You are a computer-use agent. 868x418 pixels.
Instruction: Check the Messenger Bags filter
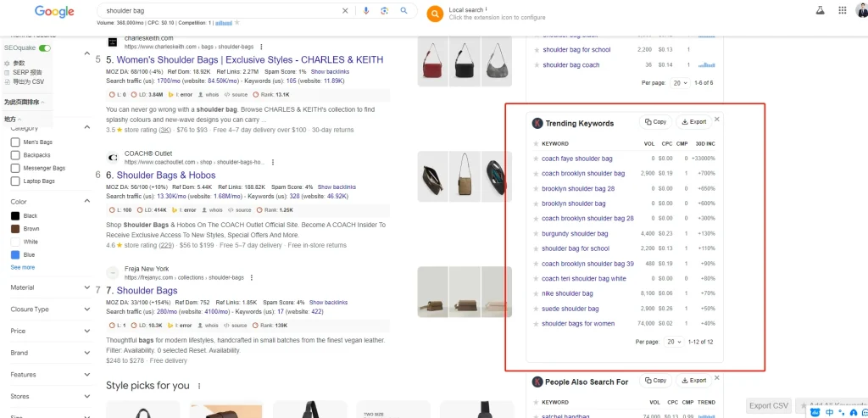[x=15, y=169]
